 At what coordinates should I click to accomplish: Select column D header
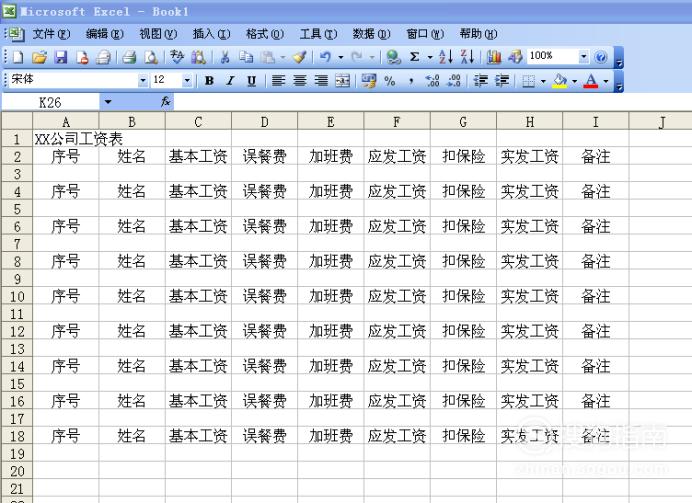[x=264, y=122]
